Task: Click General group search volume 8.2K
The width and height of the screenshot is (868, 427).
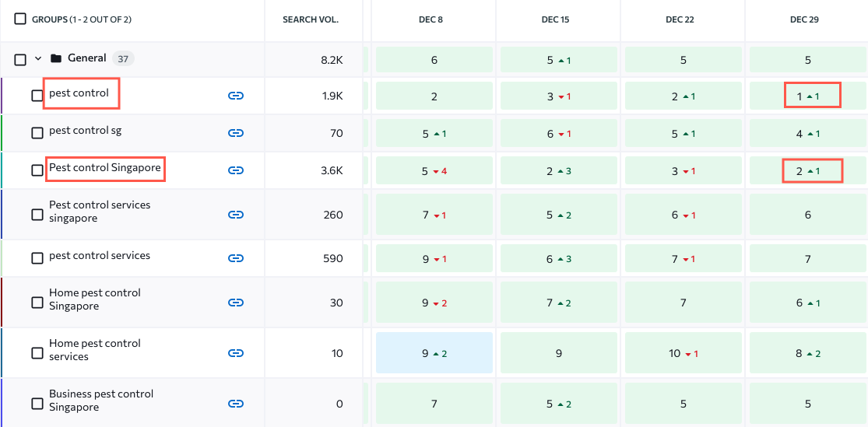Action: [x=332, y=60]
